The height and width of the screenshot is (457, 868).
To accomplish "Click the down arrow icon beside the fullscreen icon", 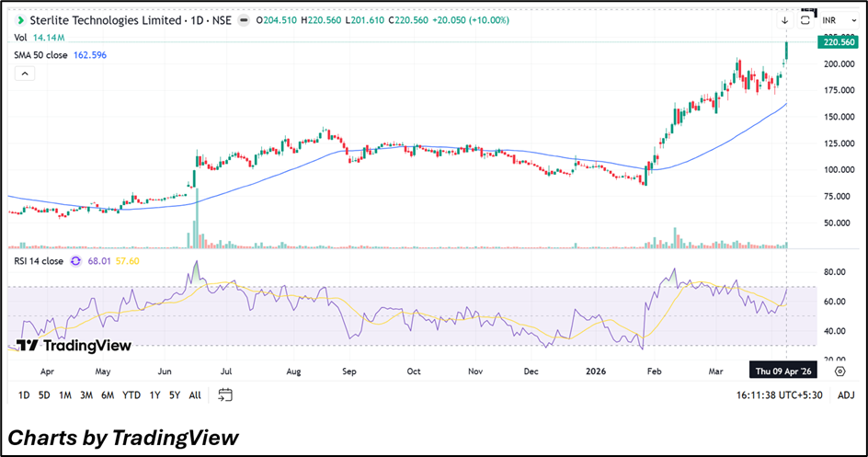I will pos(785,19).
